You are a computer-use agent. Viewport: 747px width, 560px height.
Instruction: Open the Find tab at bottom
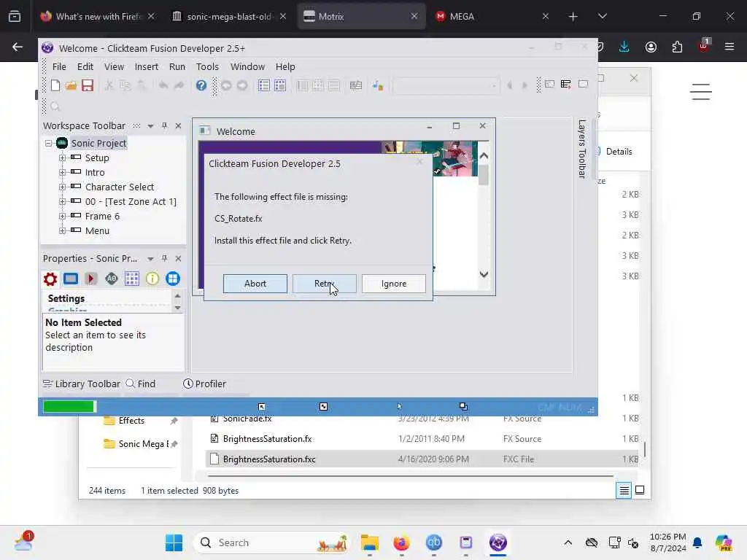point(141,384)
